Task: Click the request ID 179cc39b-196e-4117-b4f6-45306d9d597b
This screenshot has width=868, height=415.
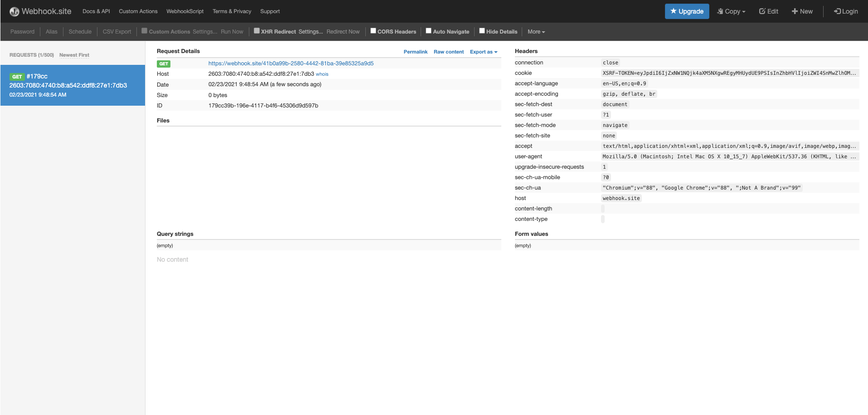Action: (x=263, y=106)
